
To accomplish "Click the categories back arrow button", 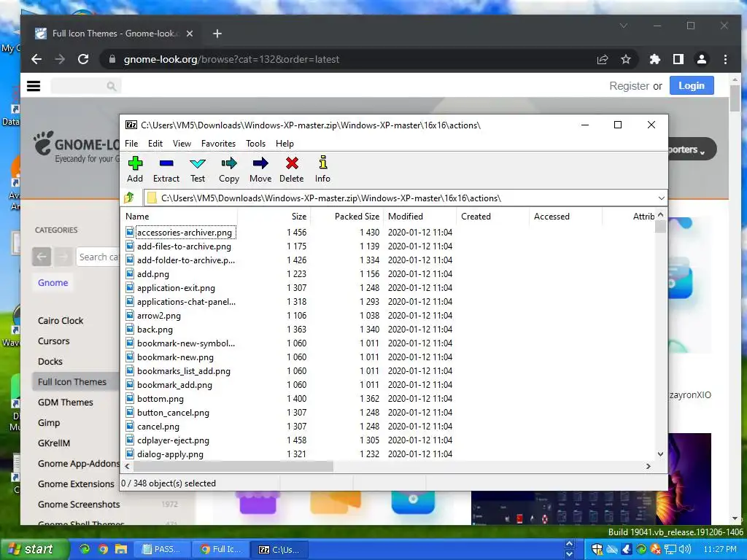I will (42, 257).
